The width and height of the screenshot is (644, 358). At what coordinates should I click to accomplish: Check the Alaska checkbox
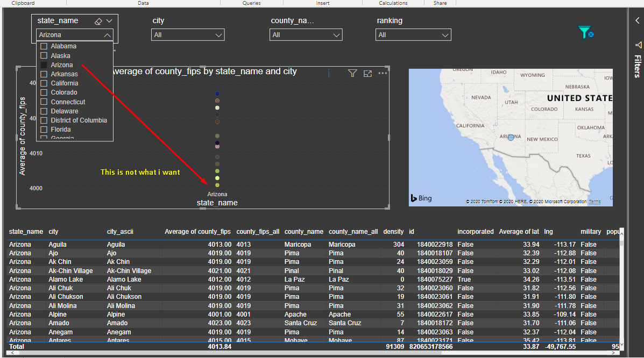coord(44,55)
